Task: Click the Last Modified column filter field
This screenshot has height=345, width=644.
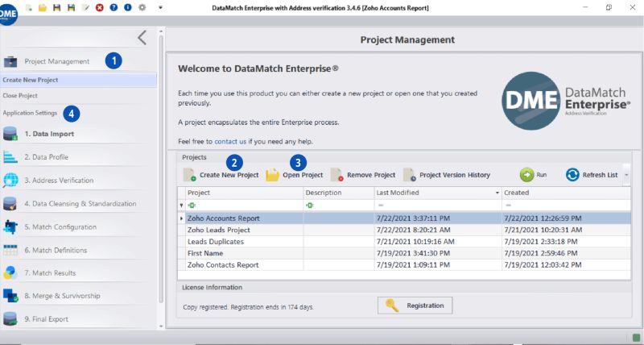Action: point(438,206)
